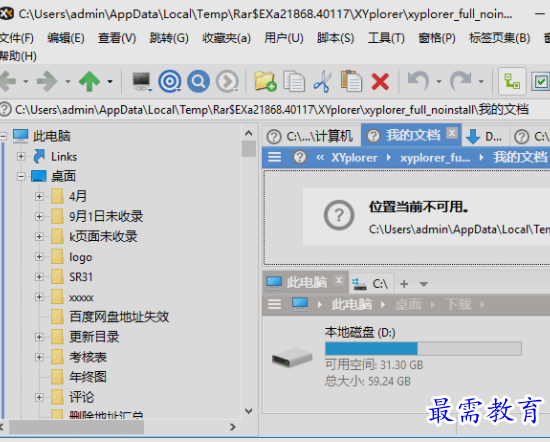Select 年终图 folder in tree

point(88,377)
